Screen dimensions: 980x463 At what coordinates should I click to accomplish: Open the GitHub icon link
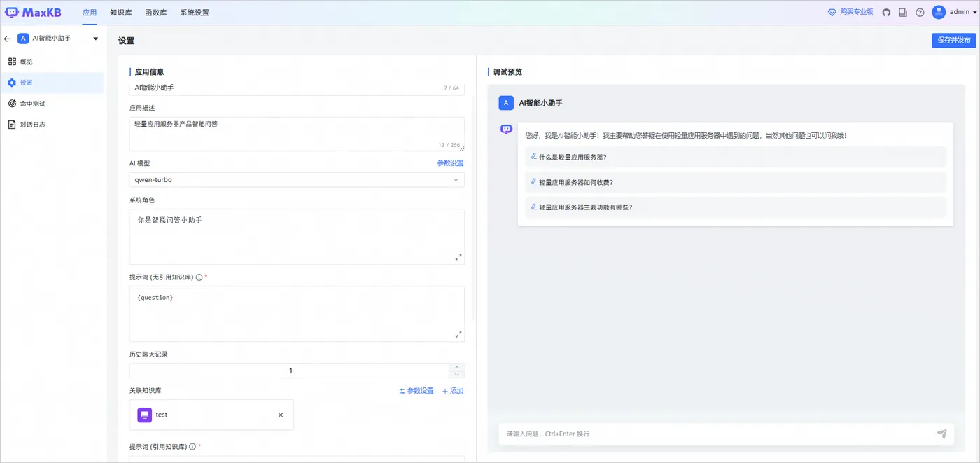point(886,13)
